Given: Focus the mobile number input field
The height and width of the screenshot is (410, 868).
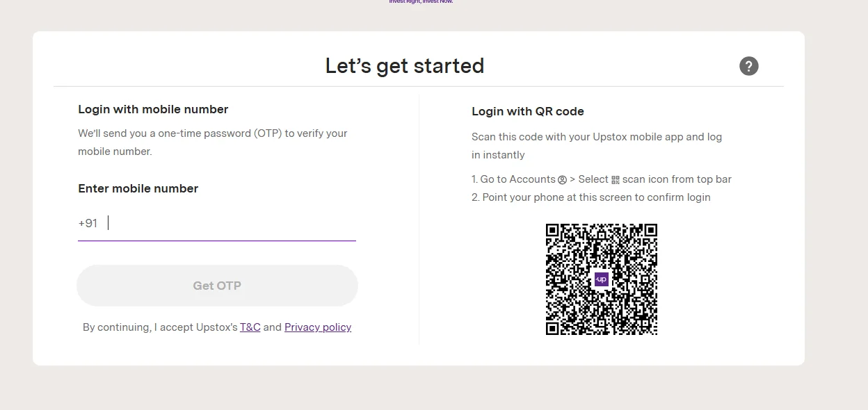Looking at the screenshot, I should point(230,224).
